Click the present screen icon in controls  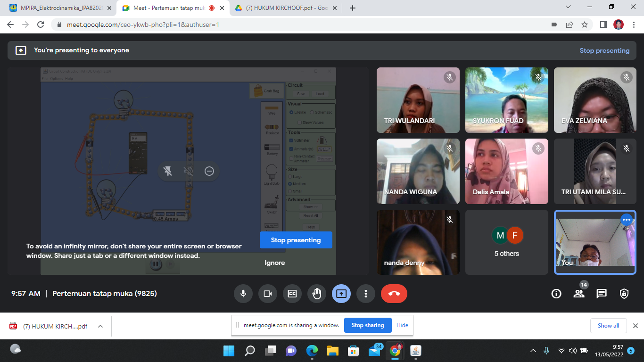click(341, 294)
